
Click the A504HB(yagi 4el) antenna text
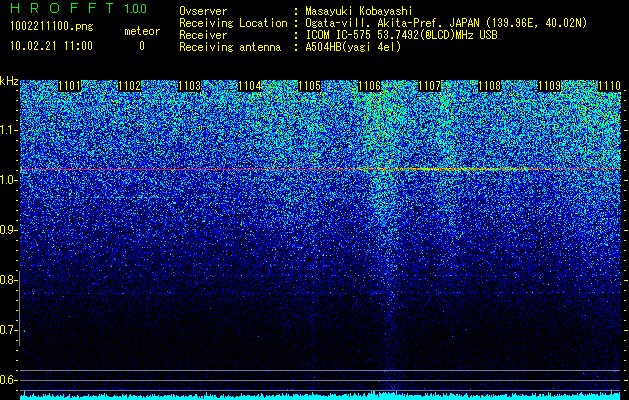coord(353,47)
